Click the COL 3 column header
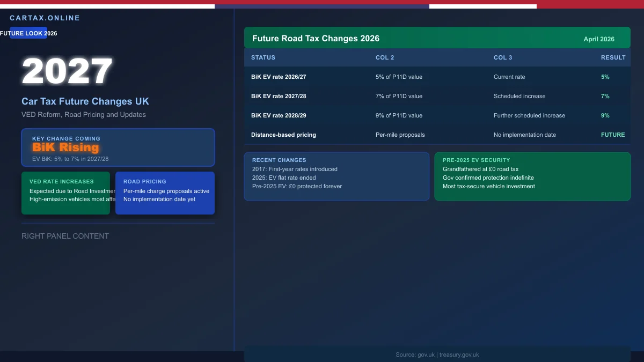This screenshot has height=362, width=644. 503,57
